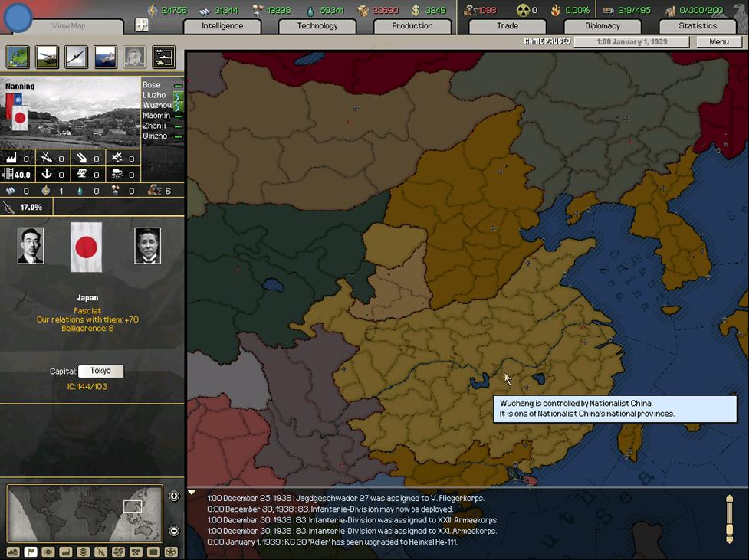Zoom out the minimap with minus button
Viewport: 749px width, 560px height.
(174, 531)
